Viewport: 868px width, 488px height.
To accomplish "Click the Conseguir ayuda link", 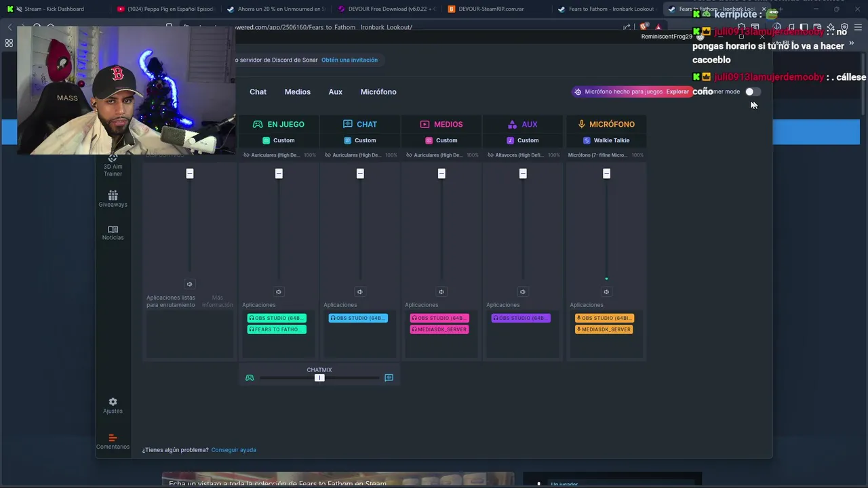I will pyautogui.click(x=233, y=450).
